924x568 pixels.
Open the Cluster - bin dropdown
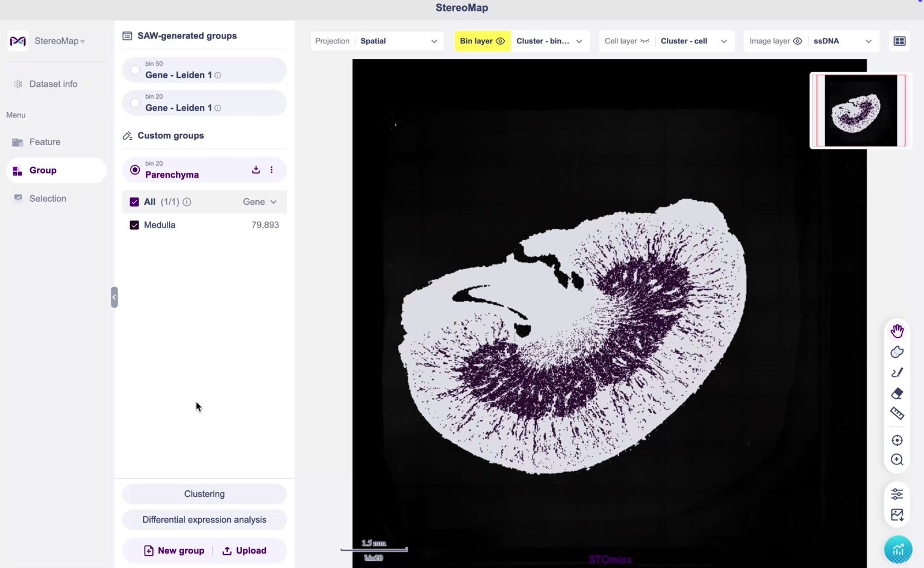550,41
